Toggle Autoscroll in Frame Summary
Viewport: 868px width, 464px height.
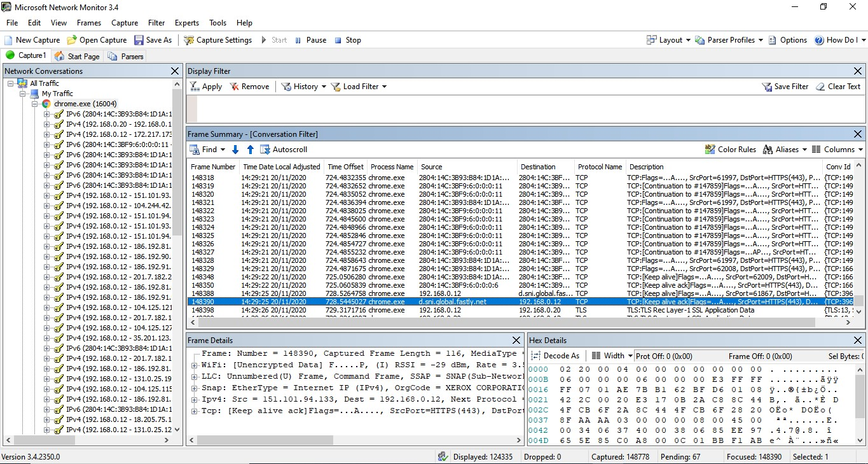284,150
